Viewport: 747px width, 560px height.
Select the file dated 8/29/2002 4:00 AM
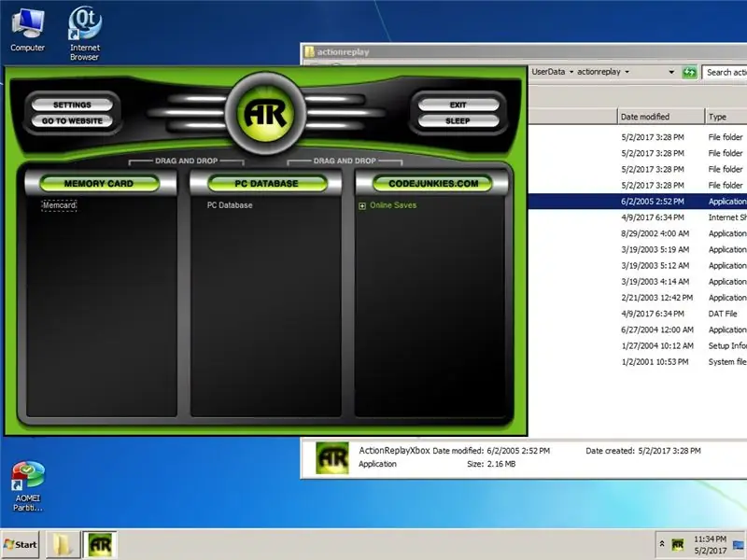pyautogui.click(x=638, y=233)
